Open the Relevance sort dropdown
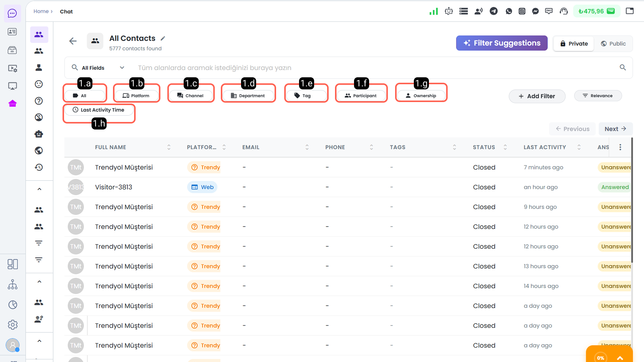 coord(598,96)
